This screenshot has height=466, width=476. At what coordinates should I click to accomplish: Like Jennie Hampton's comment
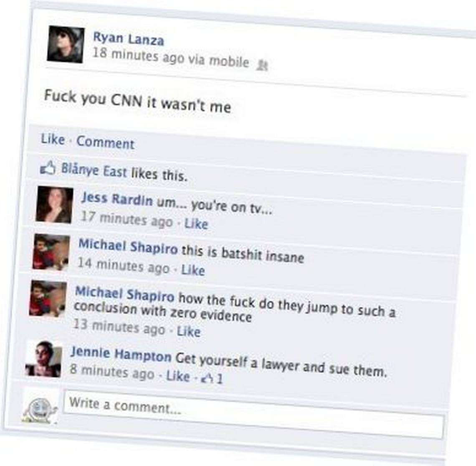coord(178,376)
